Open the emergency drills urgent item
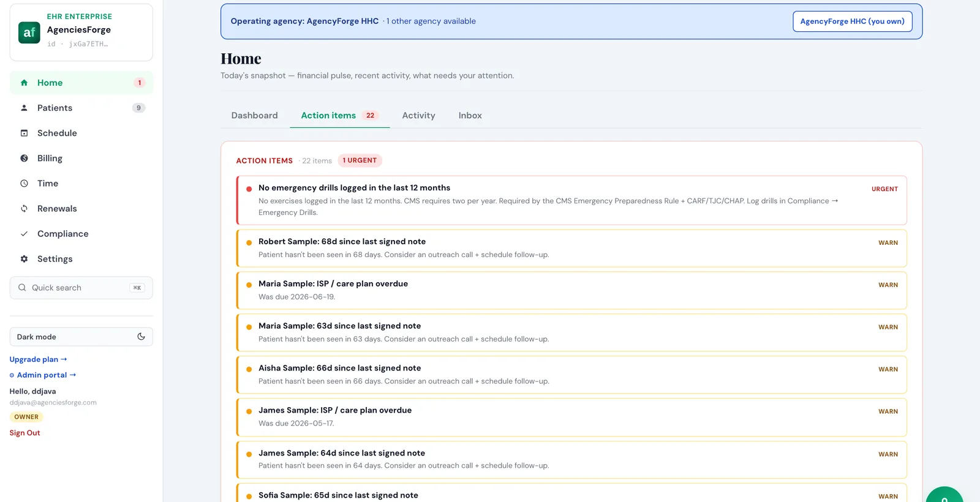Image resolution: width=980 pixels, height=502 pixels. tap(571, 200)
